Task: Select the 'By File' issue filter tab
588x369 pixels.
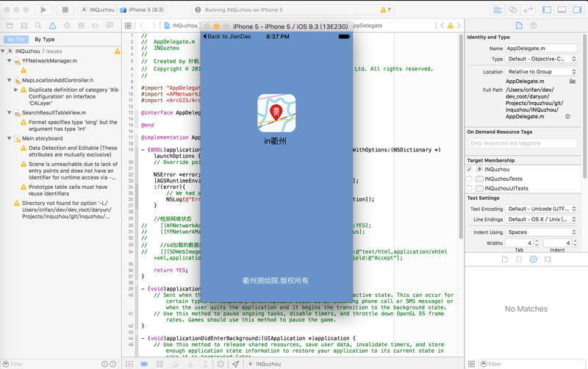Action: point(15,40)
